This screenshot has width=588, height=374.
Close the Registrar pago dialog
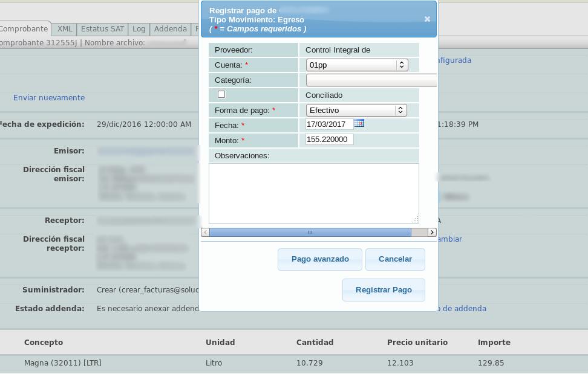pos(427,19)
